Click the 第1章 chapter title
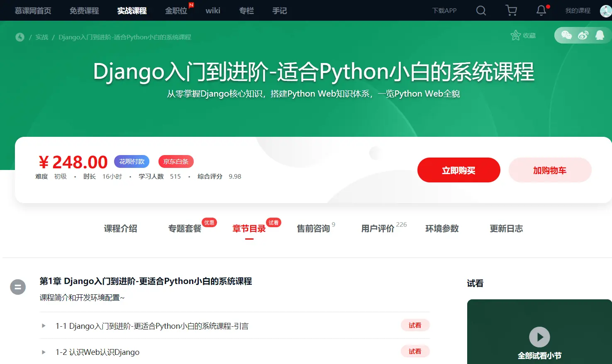 146,281
